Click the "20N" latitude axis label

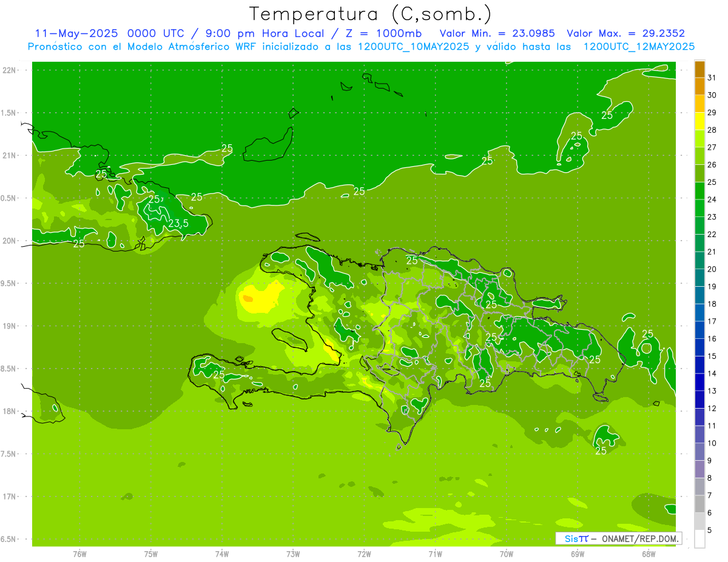point(10,241)
